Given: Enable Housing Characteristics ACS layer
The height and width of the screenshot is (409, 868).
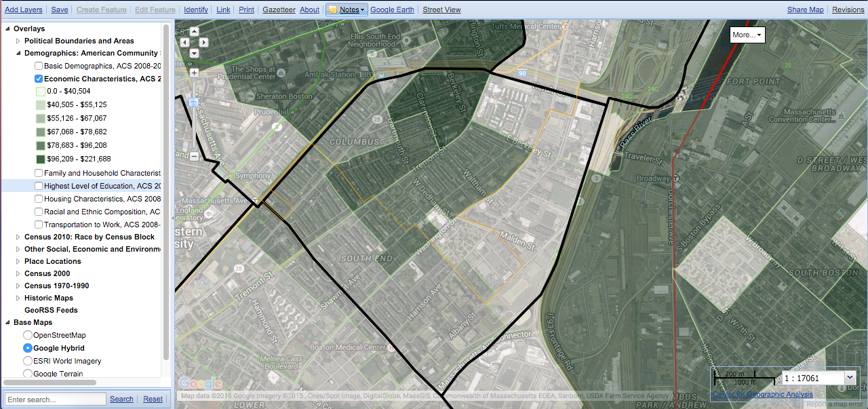Looking at the screenshot, I should point(39,199).
